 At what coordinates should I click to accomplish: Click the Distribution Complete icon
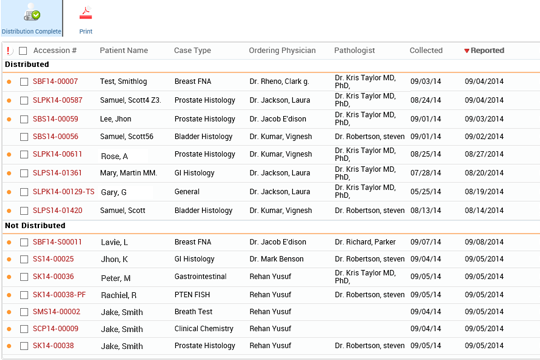click(x=32, y=13)
